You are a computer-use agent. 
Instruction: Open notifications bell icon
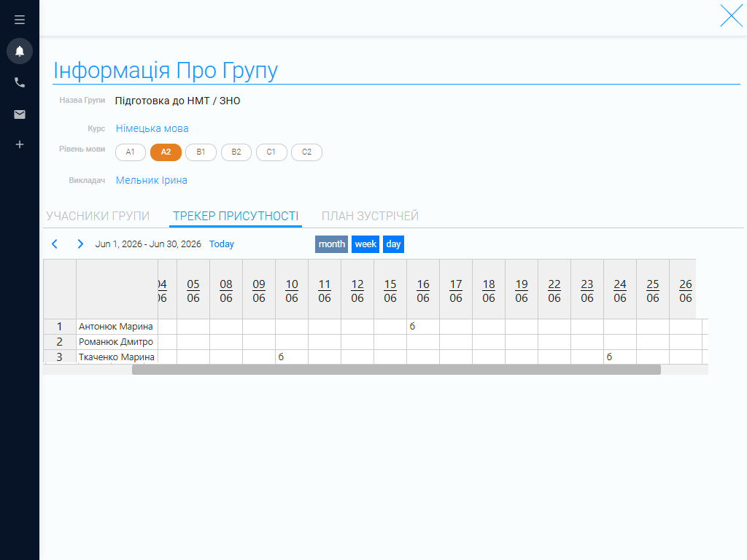[x=20, y=51]
